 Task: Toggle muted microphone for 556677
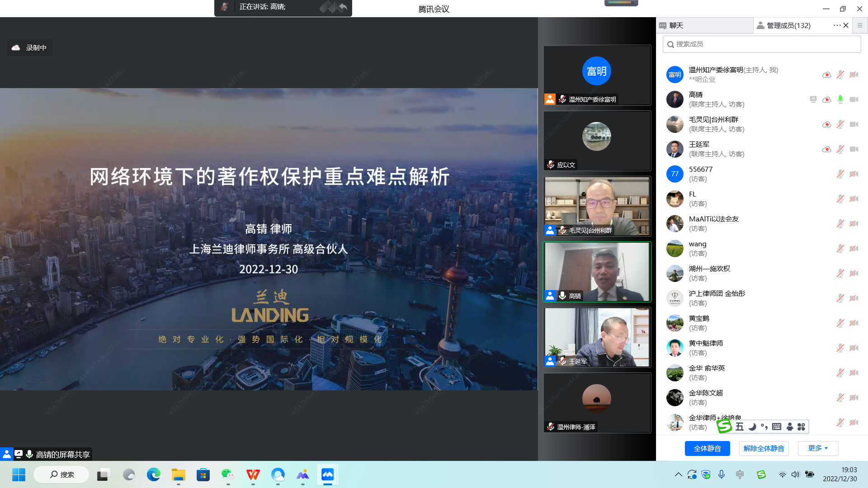tap(840, 174)
